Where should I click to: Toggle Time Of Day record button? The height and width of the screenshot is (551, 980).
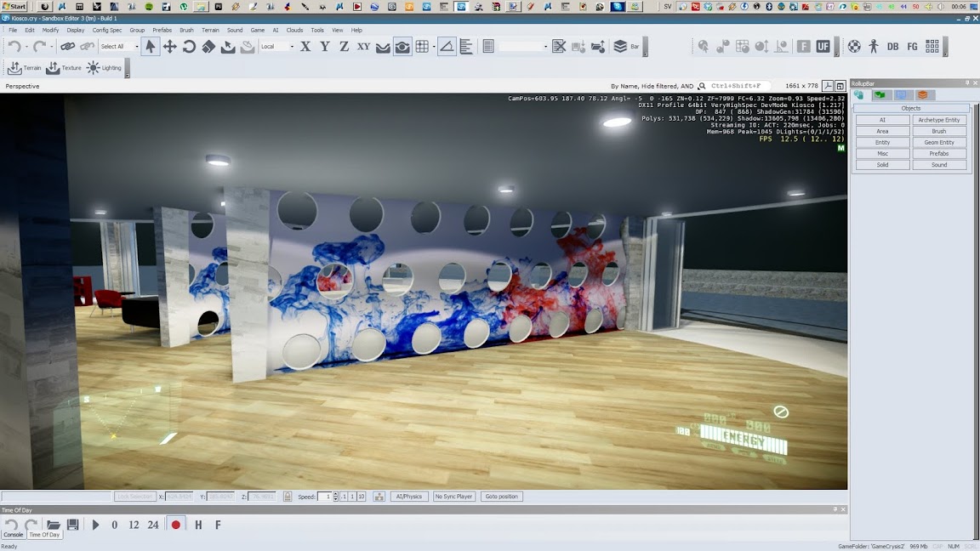click(x=175, y=525)
